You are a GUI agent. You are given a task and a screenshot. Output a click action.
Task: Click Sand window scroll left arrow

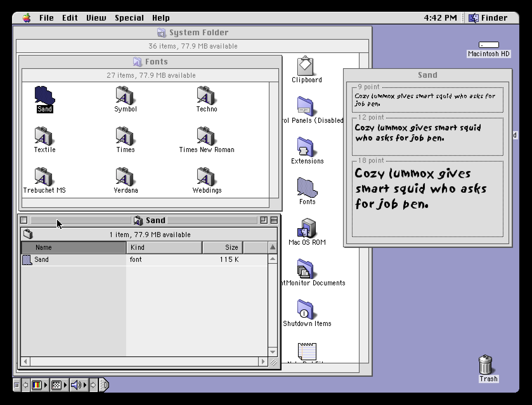tap(25, 362)
